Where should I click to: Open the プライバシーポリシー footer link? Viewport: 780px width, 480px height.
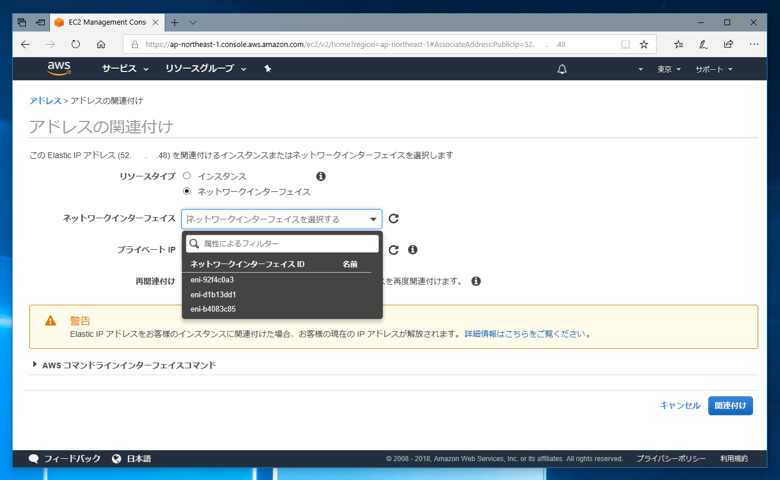[671, 459]
